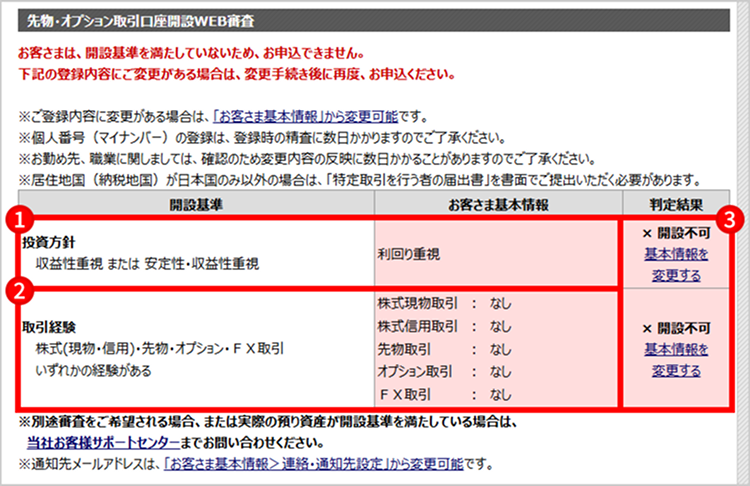The width and height of the screenshot is (750, 486).
Task: Click the × 開設不可 mark in 投資方針 row
Action: pyautogui.click(x=676, y=235)
